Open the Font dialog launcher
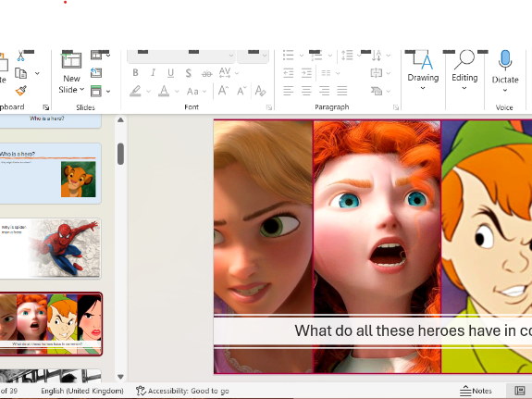The height and width of the screenshot is (399, 532). tap(269, 107)
